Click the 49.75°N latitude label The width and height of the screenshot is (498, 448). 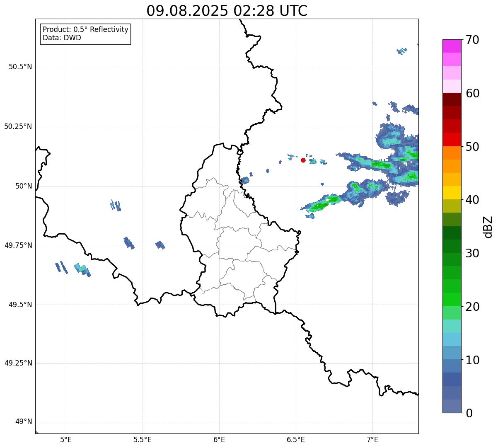tap(18, 245)
